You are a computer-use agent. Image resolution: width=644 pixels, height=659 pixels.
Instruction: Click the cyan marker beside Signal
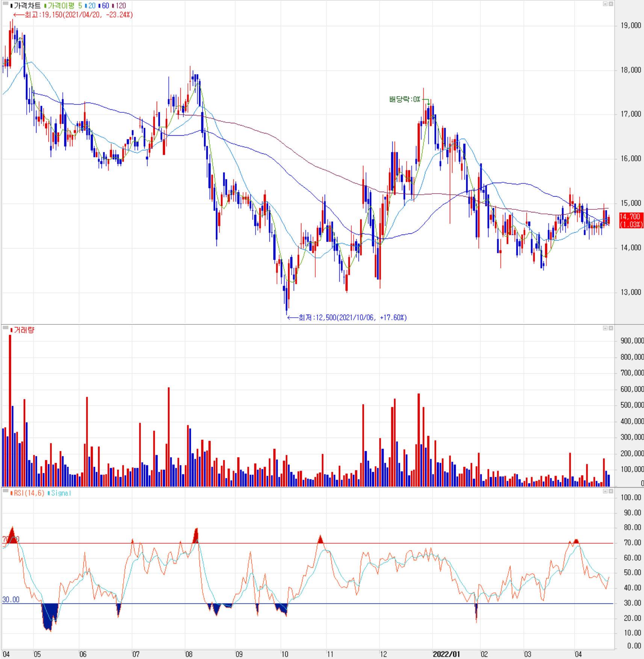(49, 493)
